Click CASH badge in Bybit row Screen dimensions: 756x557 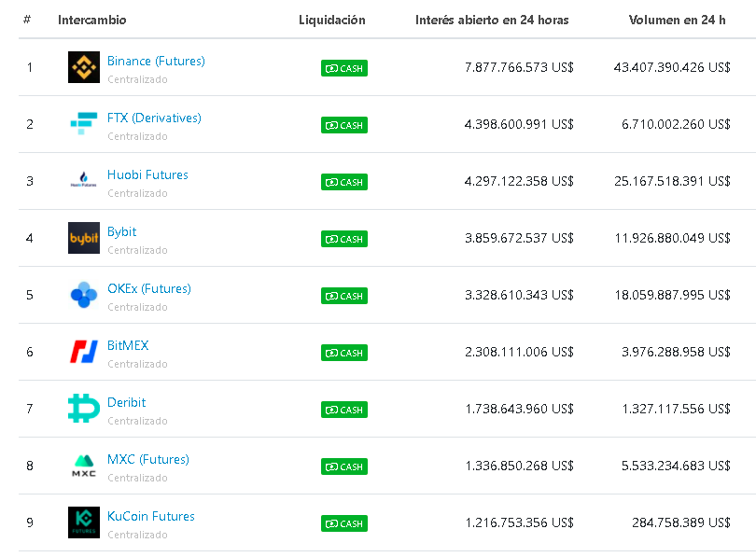pyautogui.click(x=344, y=239)
